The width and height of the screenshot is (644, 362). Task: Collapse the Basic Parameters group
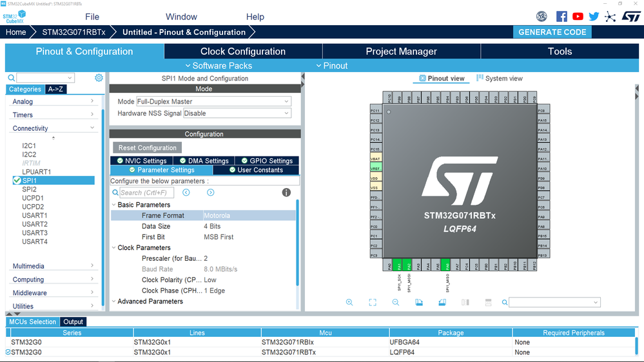pos(113,204)
